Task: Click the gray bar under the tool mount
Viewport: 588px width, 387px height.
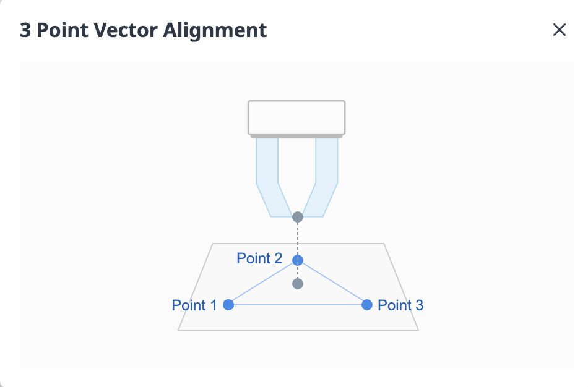Action: click(x=296, y=135)
